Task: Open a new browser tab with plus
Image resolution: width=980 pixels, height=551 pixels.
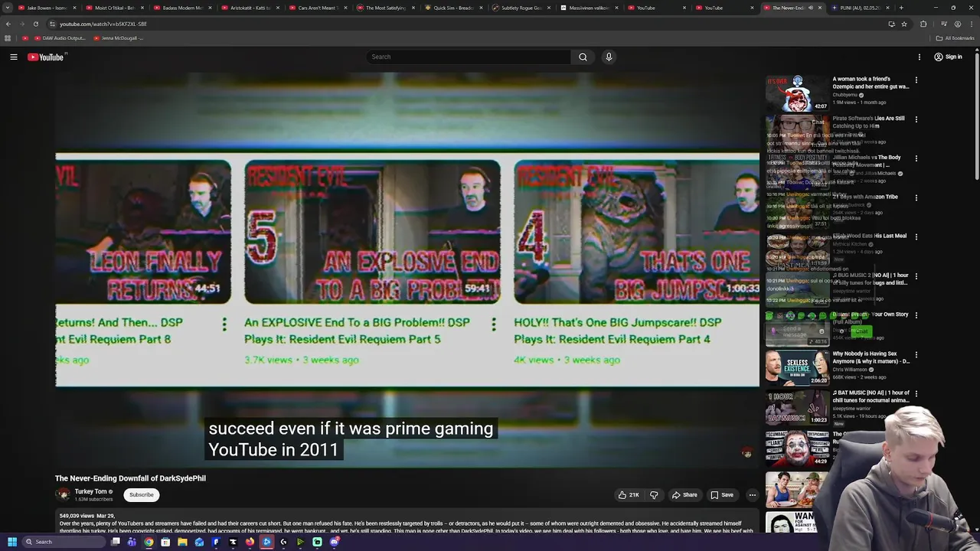Action: pyautogui.click(x=901, y=8)
